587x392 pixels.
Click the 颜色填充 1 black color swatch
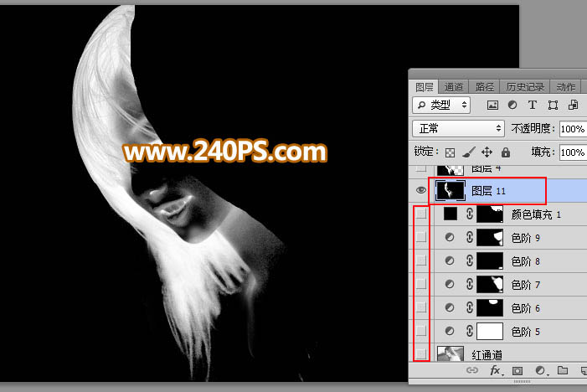[451, 214]
